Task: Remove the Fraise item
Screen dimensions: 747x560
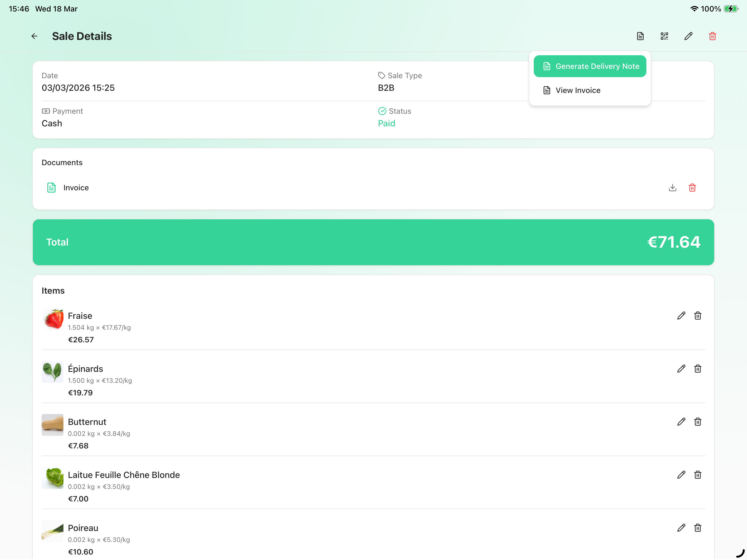Action: click(x=697, y=316)
